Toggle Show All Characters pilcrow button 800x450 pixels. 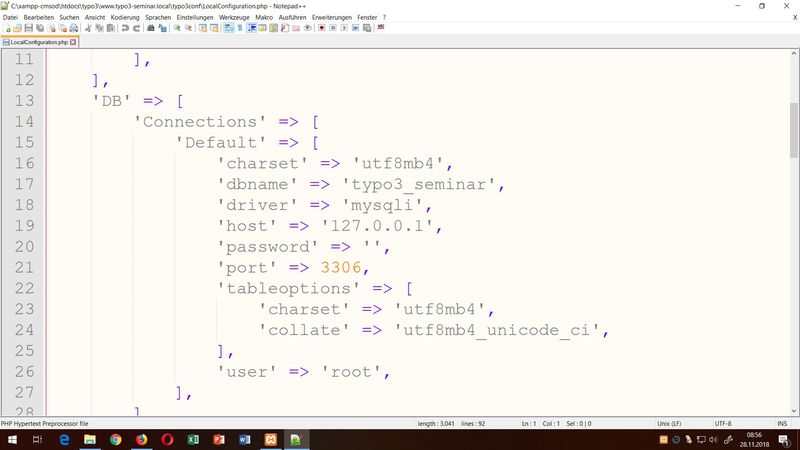[x=240, y=28]
